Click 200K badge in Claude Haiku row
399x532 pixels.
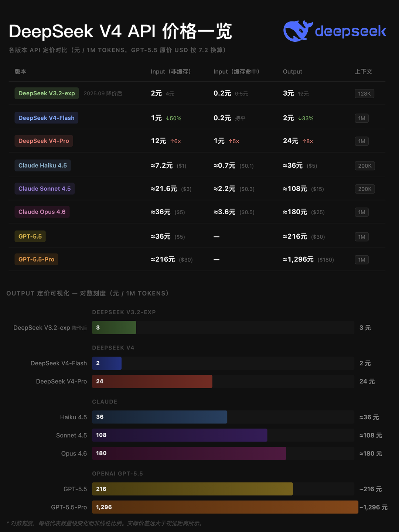[x=365, y=166]
